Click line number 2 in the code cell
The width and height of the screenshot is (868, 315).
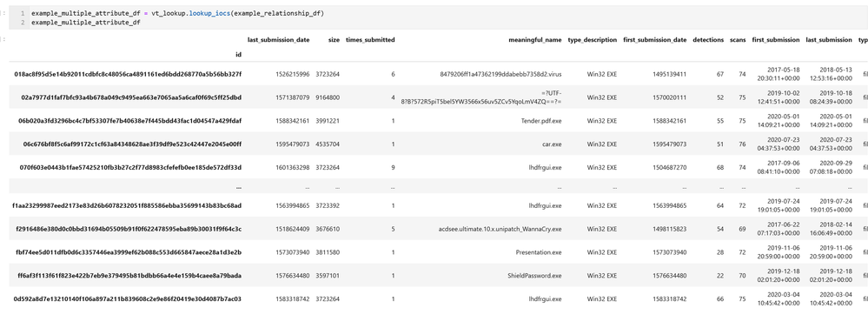(x=22, y=22)
